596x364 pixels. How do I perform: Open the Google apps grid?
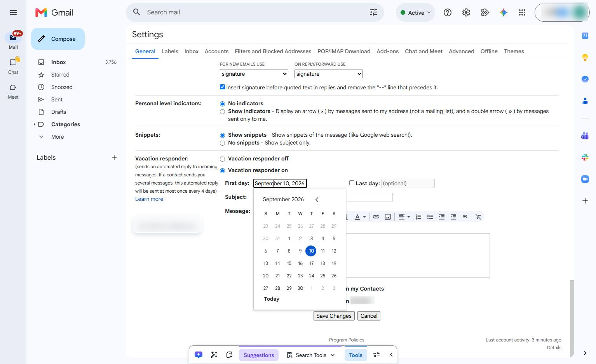click(x=522, y=12)
